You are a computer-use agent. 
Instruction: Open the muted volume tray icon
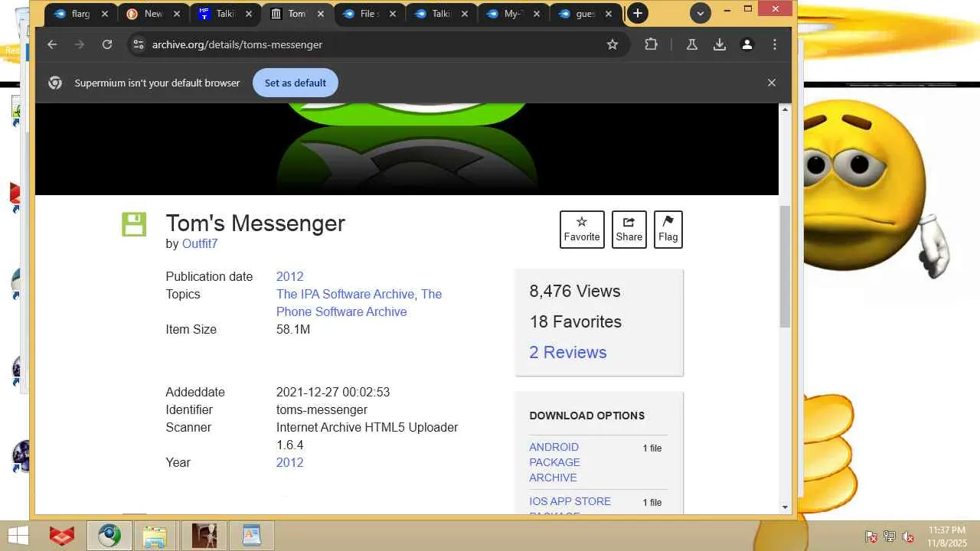pyautogui.click(x=908, y=536)
